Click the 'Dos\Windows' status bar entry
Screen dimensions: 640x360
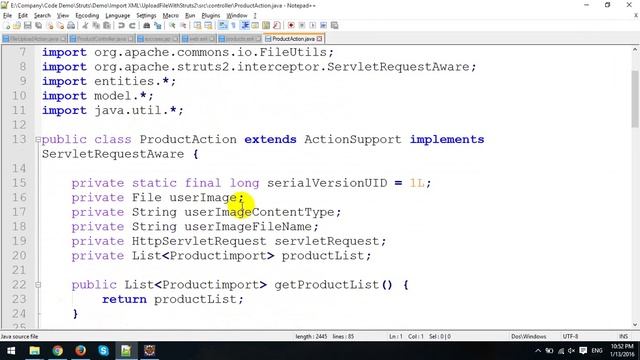(x=529, y=337)
